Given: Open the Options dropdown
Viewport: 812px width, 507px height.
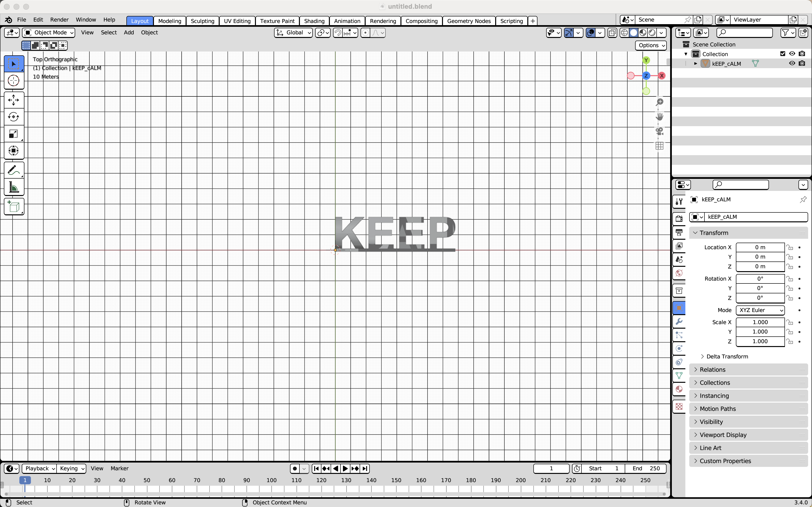Looking at the screenshot, I should [x=651, y=45].
